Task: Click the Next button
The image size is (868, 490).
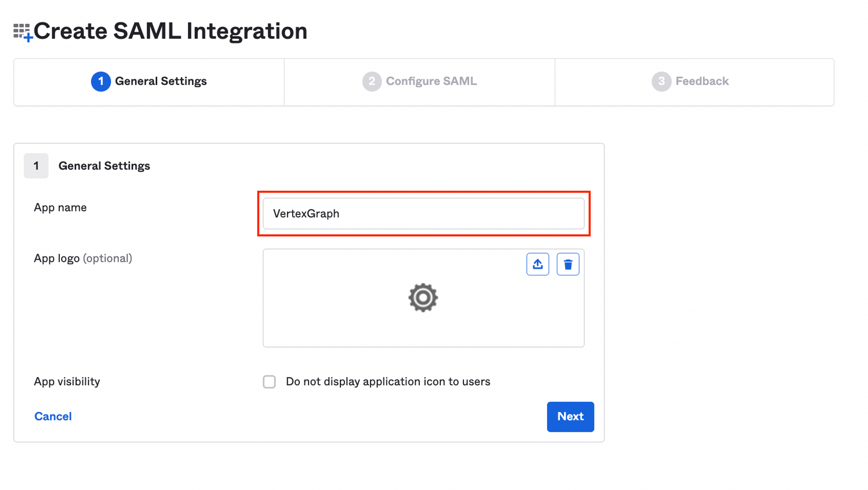Action: click(x=570, y=417)
